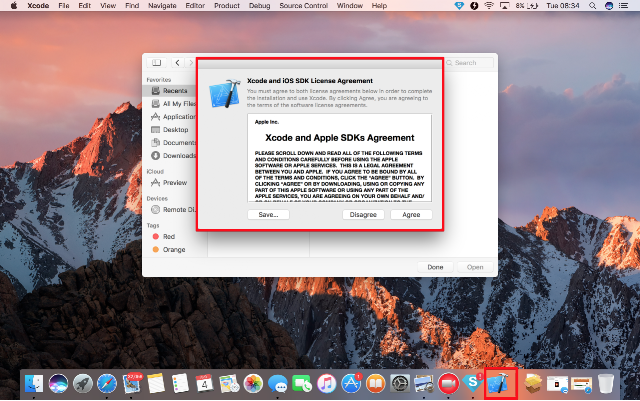Click Agree on the license dialog
The height and width of the screenshot is (401, 640).
pyautogui.click(x=411, y=215)
